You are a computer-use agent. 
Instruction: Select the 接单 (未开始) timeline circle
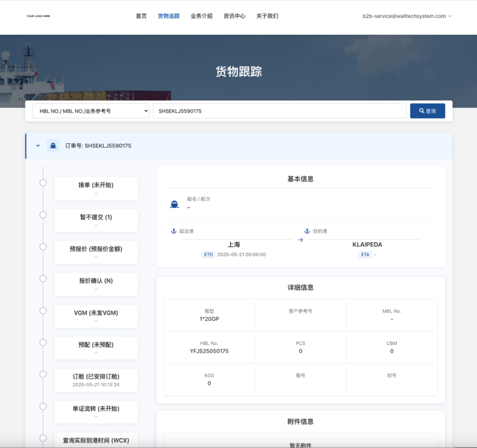(43, 183)
